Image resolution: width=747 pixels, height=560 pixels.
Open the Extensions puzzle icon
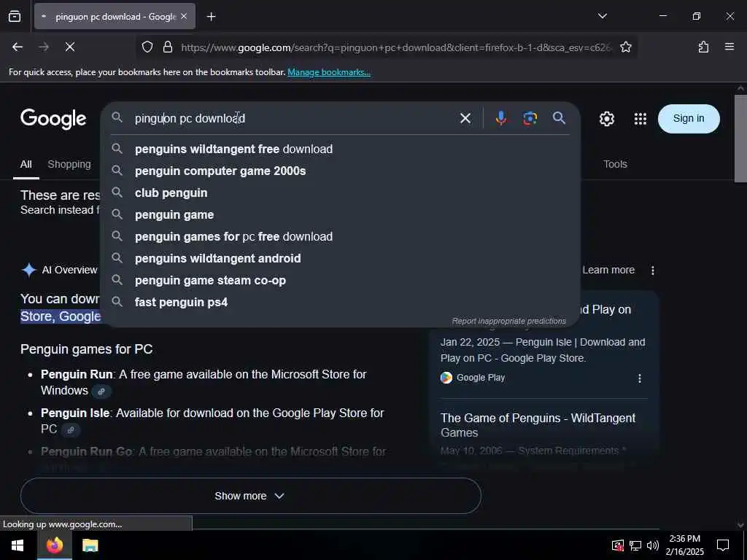703,47
